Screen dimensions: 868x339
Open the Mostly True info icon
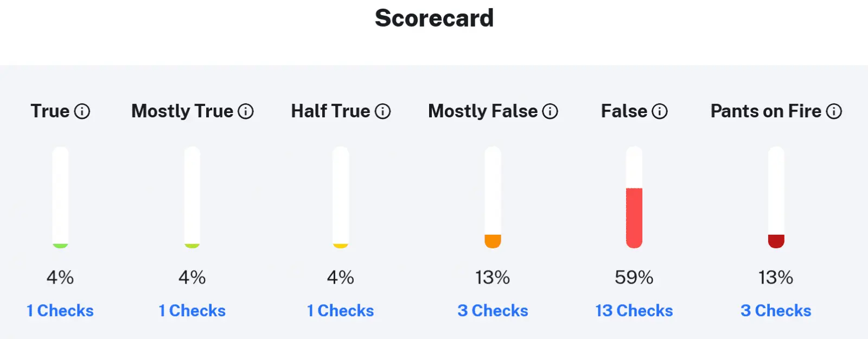[x=246, y=111]
